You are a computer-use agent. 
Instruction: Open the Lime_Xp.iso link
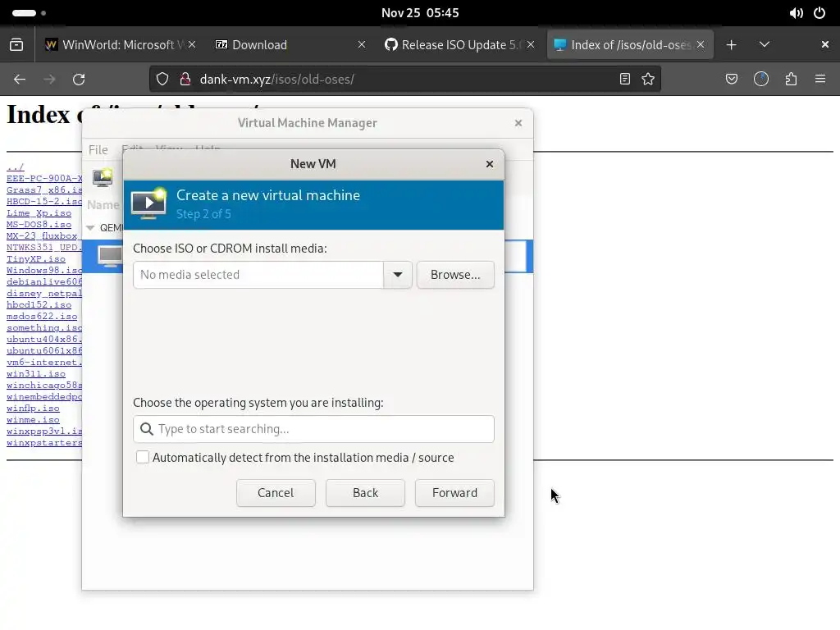pyautogui.click(x=39, y=212)
